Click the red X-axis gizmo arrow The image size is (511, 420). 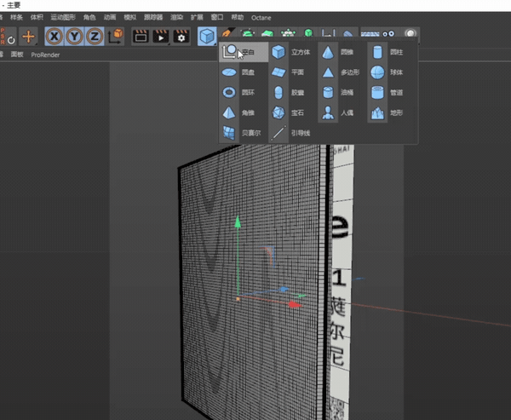(x=296, y=305)
